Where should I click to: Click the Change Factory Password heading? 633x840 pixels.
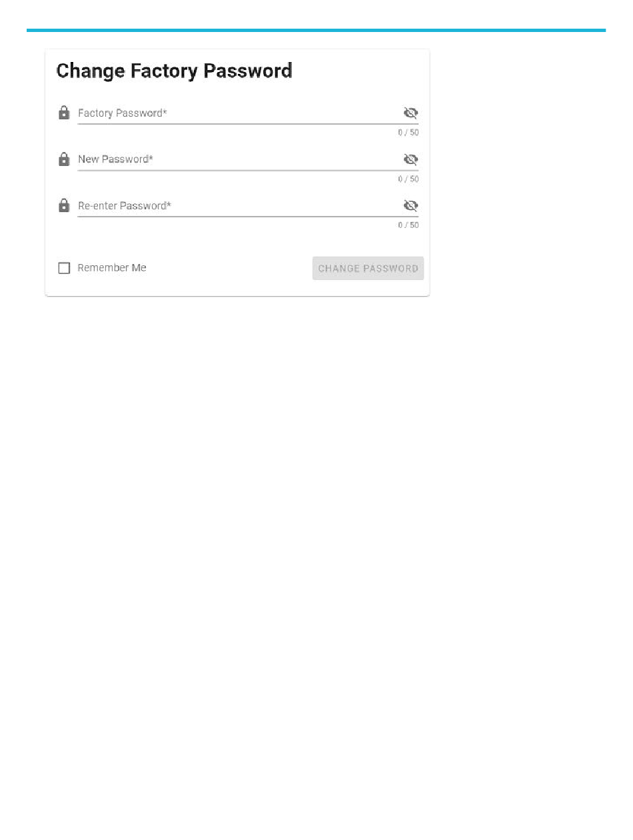(x=175, y=71)
